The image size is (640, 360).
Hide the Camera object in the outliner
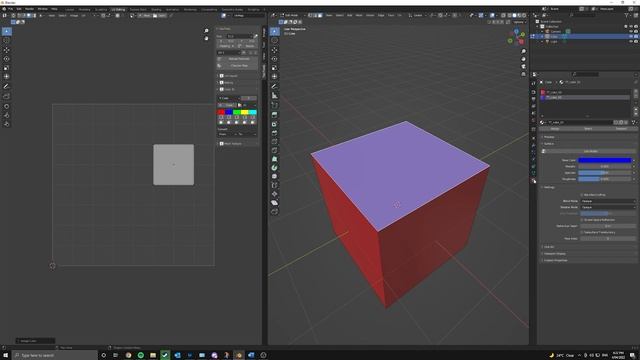631,31
